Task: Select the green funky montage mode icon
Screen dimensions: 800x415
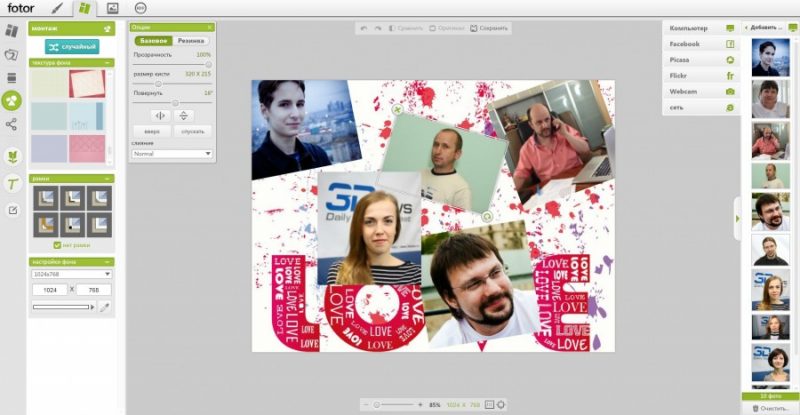Action: pyautogui.click(x=11, y=101)
